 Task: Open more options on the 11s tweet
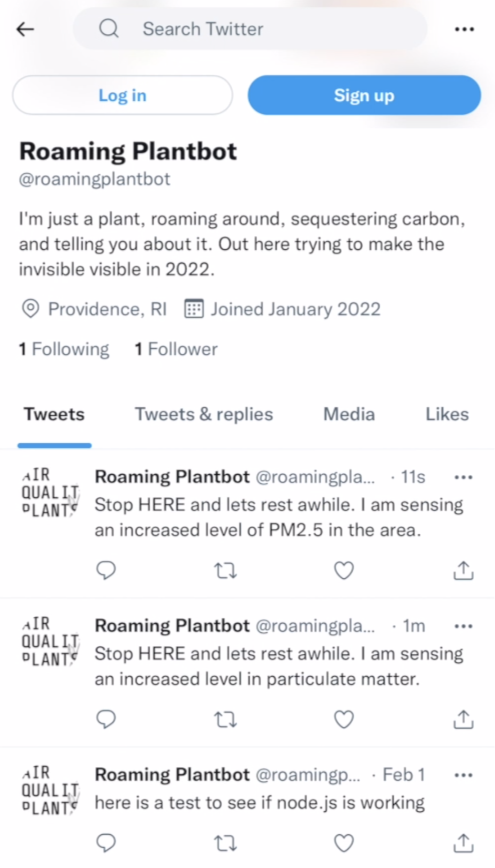463,478
